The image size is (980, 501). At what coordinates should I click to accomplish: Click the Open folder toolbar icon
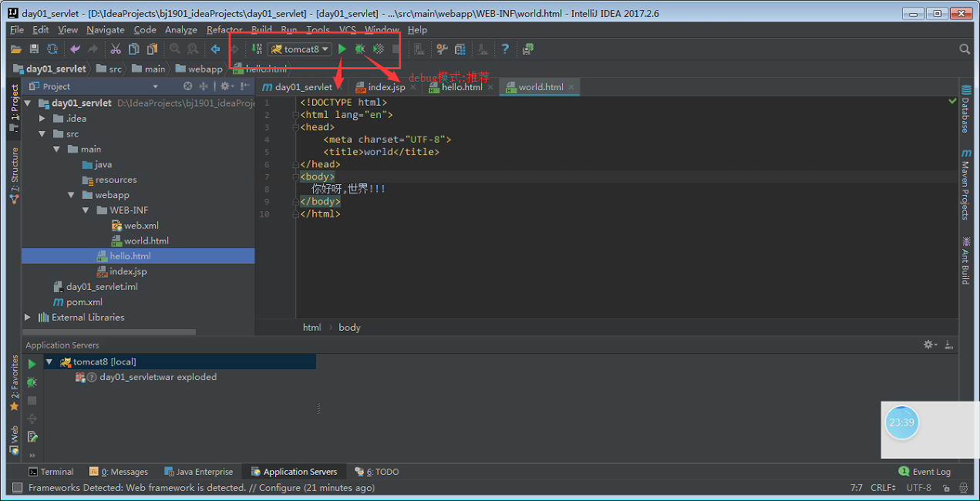15,49
